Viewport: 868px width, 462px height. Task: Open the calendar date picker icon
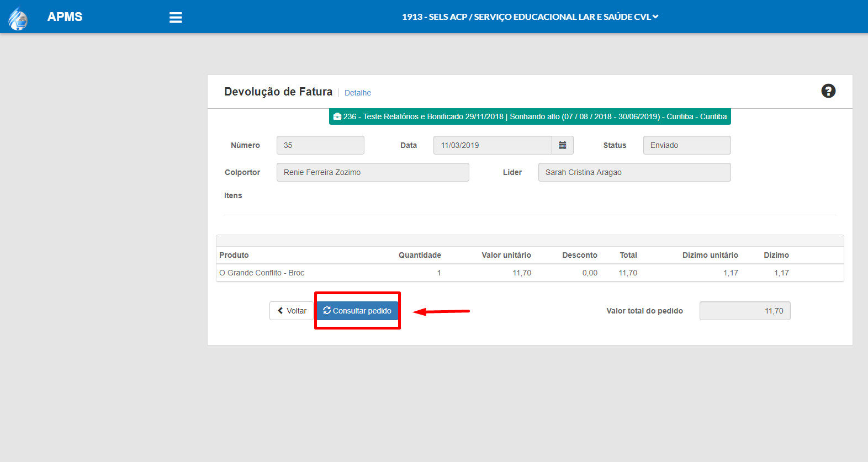563,145
